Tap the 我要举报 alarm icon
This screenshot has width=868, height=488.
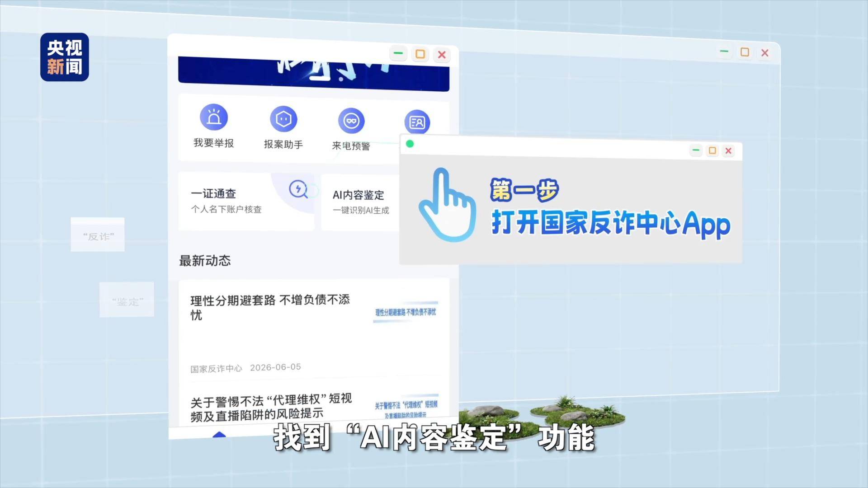click(214, 117)
